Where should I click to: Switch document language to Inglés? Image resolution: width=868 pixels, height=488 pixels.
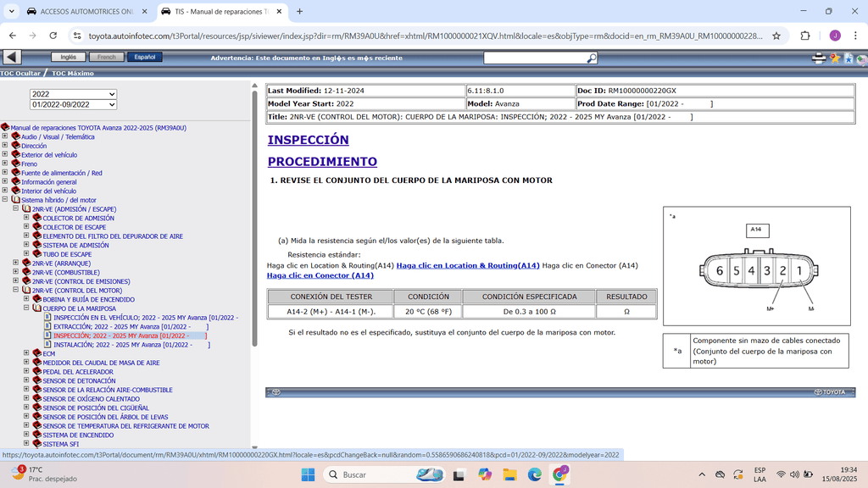coord(69,58)
